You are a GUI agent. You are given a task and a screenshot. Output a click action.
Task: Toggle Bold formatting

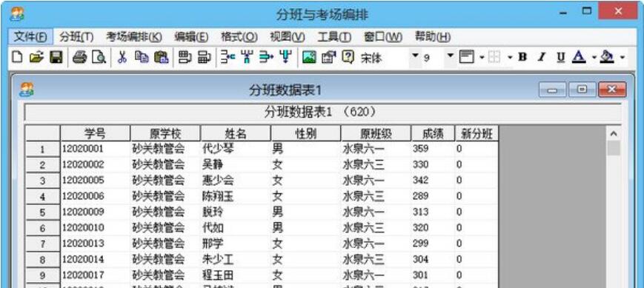pos(522,58)
